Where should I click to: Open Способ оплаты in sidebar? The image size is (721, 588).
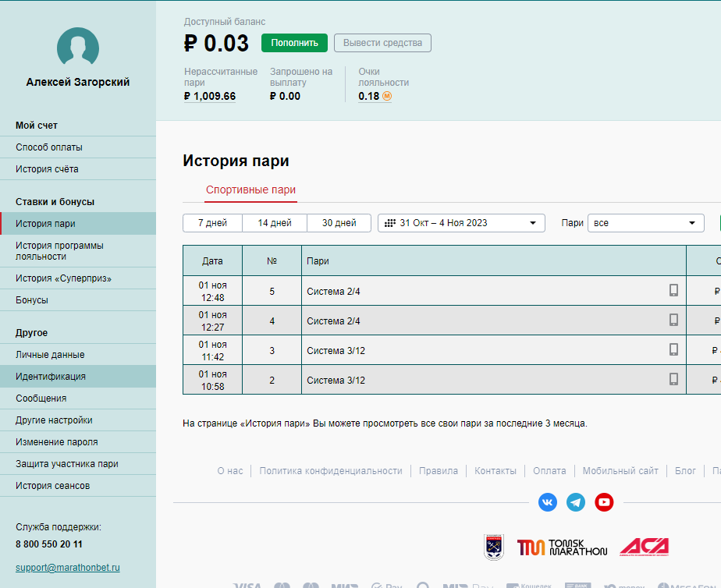[x=78, y=147]
